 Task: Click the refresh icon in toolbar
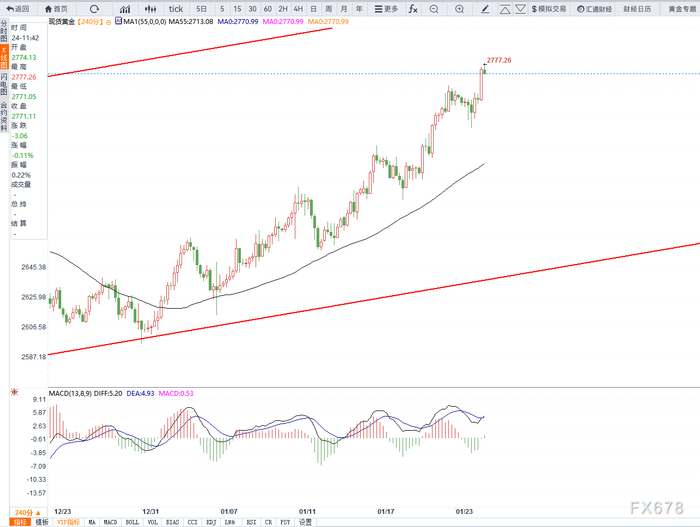(94, 8)
